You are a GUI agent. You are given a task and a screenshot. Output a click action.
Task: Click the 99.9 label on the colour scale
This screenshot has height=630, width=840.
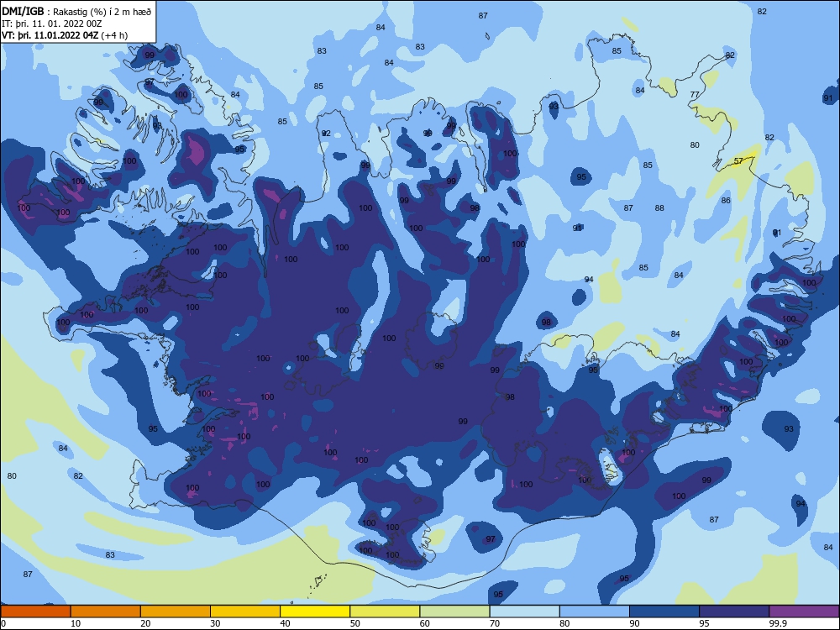[779, 623]
